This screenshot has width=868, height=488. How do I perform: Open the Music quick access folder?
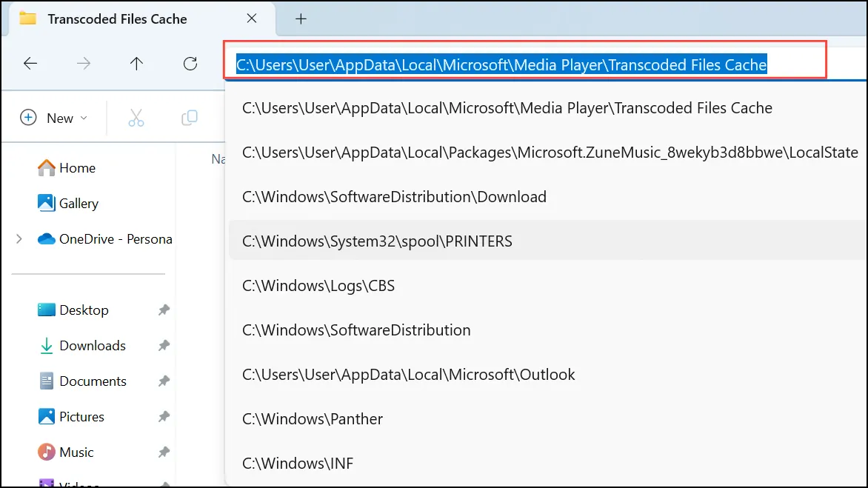[65, 452]
